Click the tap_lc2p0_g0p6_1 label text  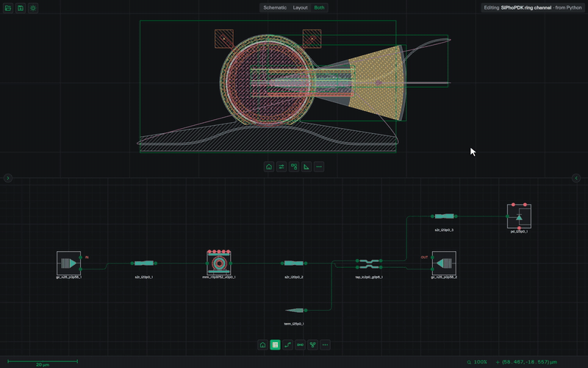[x=369, y=277]
